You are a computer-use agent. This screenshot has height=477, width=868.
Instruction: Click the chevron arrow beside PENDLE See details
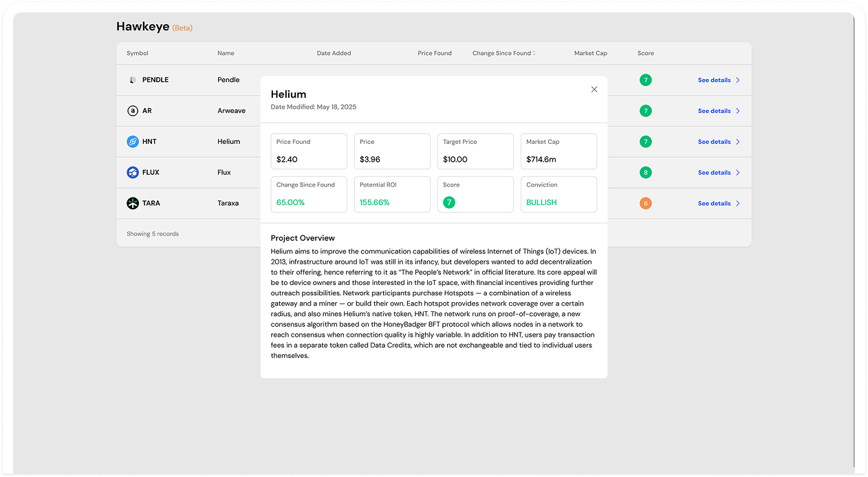[738, 81]
